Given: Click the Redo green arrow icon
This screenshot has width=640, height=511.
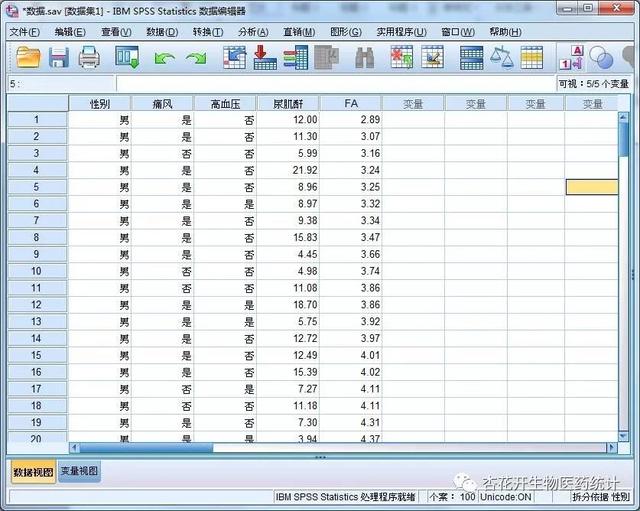Looking at the screenshot, I should pyautogui.click(x=196, y=58).
